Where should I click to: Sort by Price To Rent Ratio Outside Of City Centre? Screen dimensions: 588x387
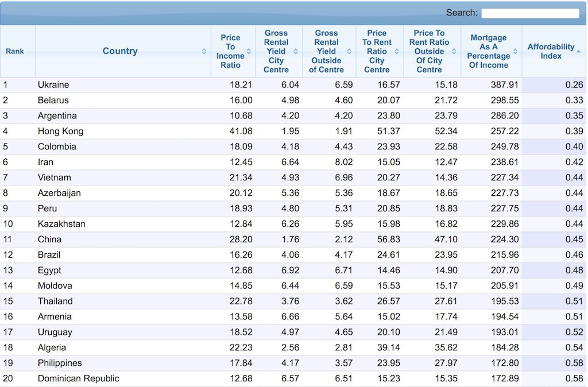(x=432, y=51)
